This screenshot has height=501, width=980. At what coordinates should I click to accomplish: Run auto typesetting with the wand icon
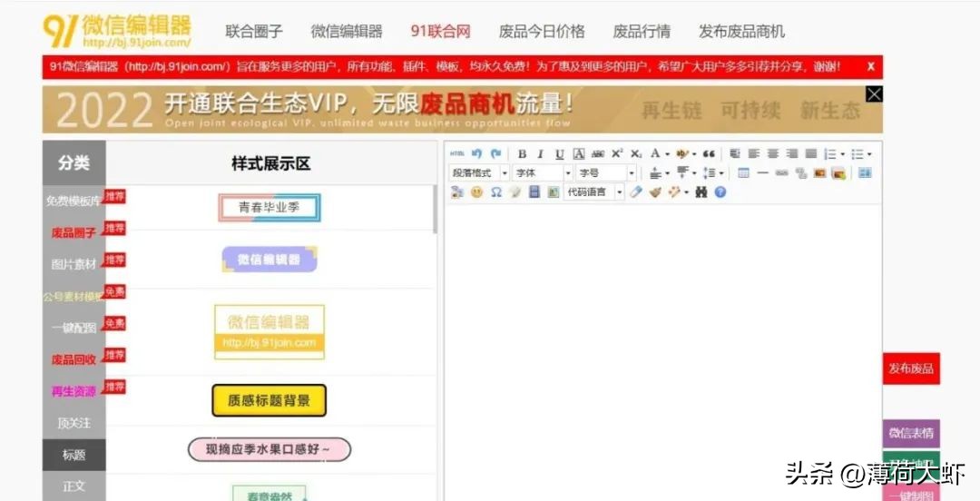click(673, 192)
